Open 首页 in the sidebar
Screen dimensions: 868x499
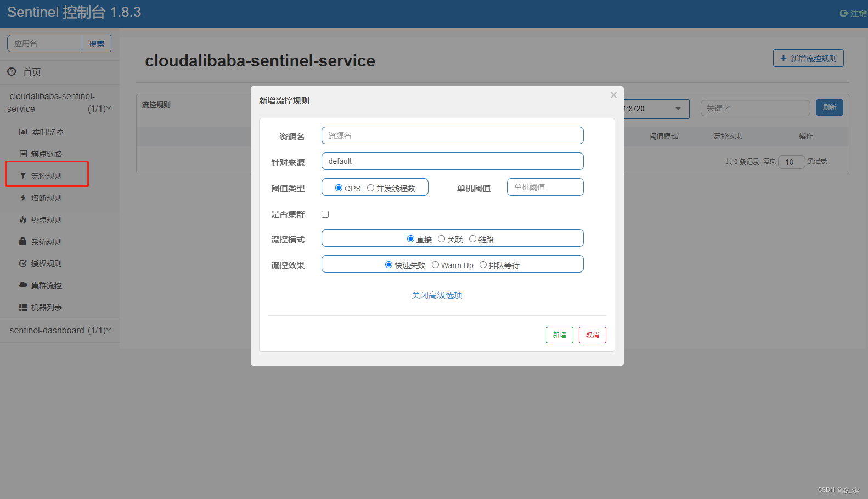coord(32,72)
